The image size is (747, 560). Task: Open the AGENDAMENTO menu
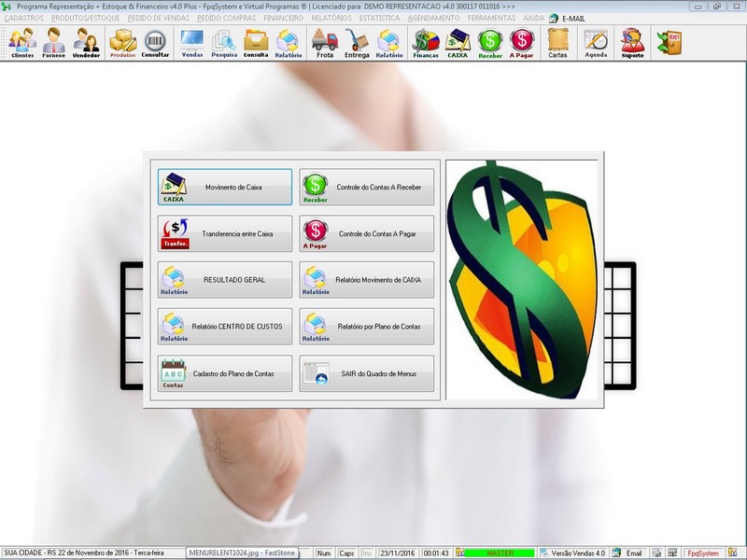pos(433,18)
